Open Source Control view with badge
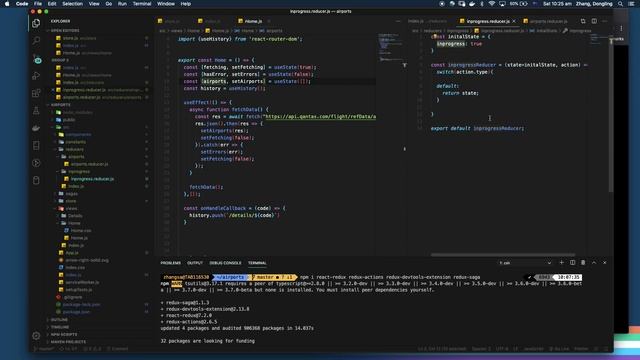Viewport: 640px width, 360px height. point(36,59)
